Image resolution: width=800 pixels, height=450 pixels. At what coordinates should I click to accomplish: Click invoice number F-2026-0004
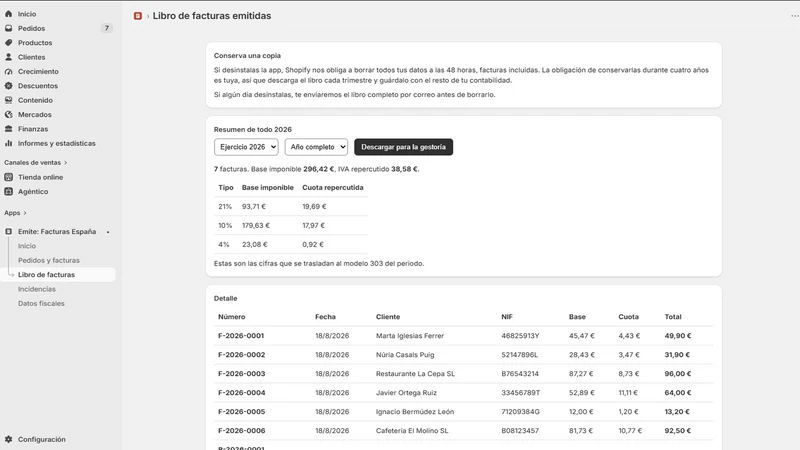tap(241, 393)
